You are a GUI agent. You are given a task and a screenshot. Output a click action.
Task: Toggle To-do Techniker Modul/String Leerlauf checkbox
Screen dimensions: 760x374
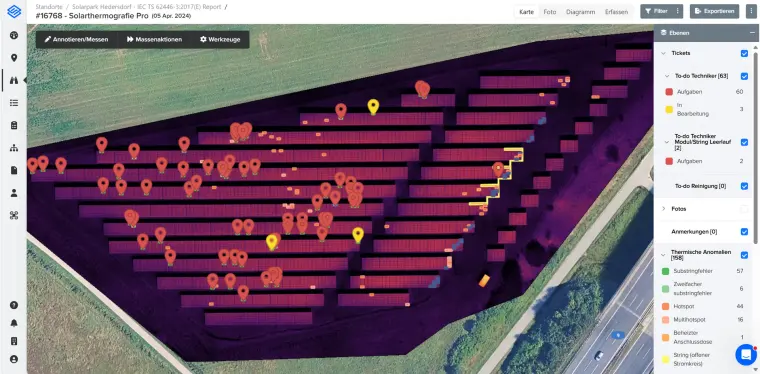pos(744,142)
